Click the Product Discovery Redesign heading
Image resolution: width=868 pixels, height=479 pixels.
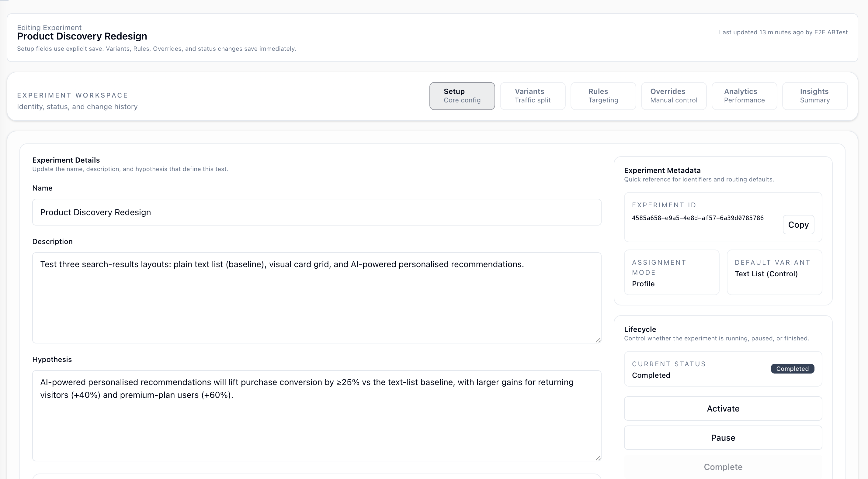pyautogui.click(x=82, y=36)
